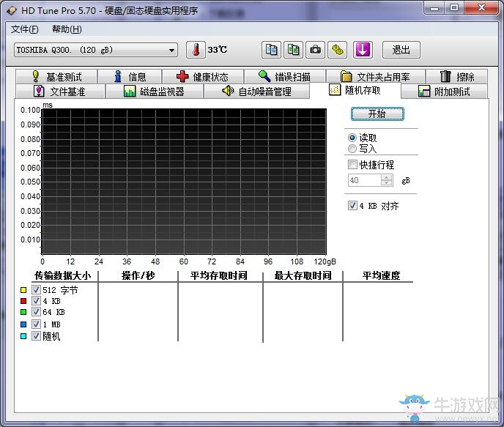Image resolution: width=504 pixels, height=427 pixels.
Task: Open the 自动噪音管理 tab
Action: click(257, 92)
